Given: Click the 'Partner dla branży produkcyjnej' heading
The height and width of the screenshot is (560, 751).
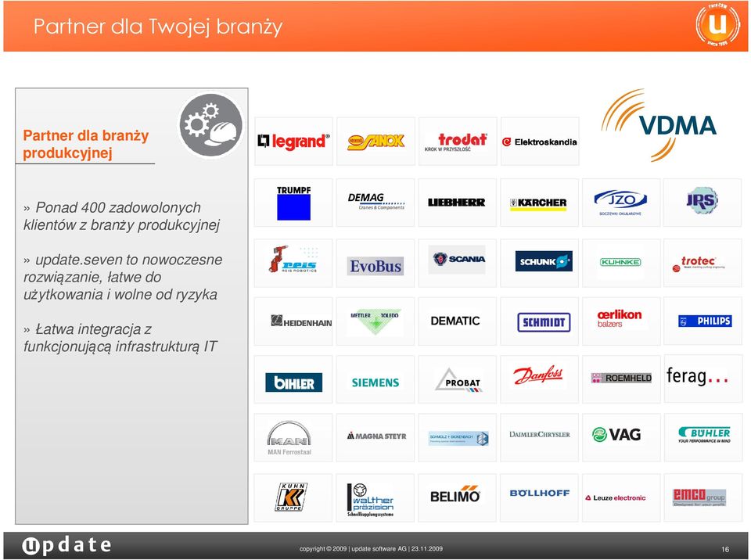Looking at the screenshot, I should [86, 144].
